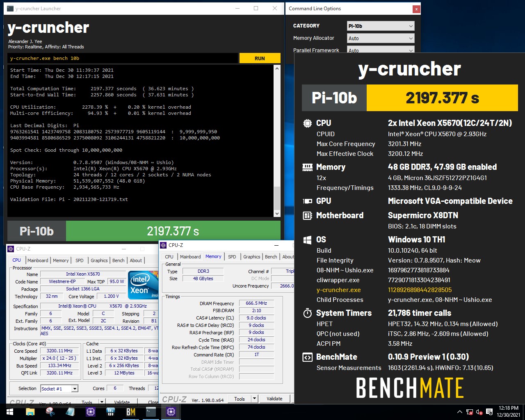Click the Supermicro X8DTN motherboard name
The width and height of the screenshot is (525, 420).
tap(423, 215)
